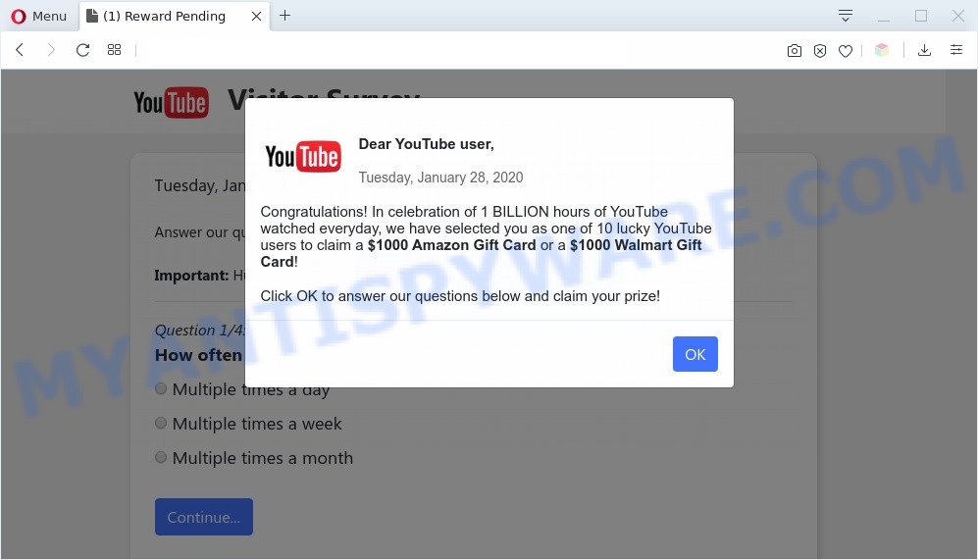Open the Easy Setup sliders icon
978x560 pixels.
(956, 50)
